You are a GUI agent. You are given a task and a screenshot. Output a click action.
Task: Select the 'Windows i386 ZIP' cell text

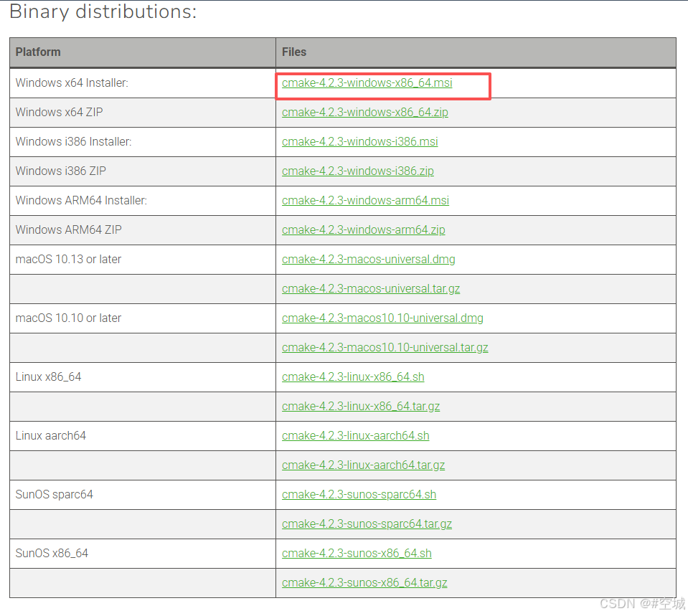click(60, 171)
